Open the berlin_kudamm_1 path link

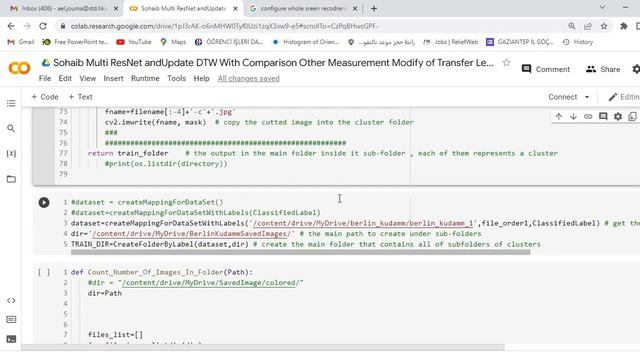tap(362, 223)
